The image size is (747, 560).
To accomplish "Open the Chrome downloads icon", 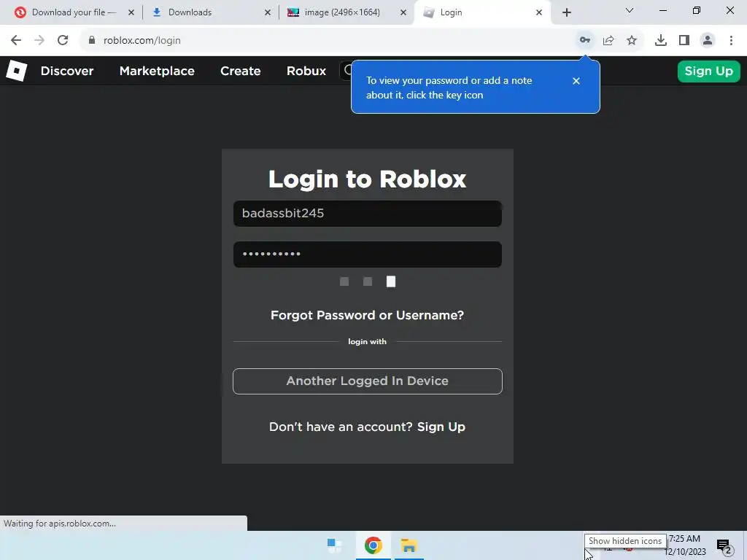I will click(661, 41).
